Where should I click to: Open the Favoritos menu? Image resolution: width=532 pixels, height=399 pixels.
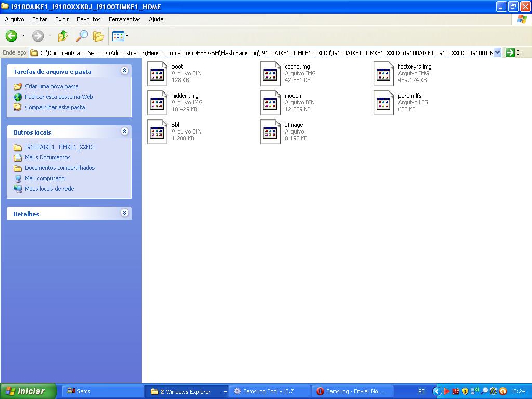pos(88,19)
